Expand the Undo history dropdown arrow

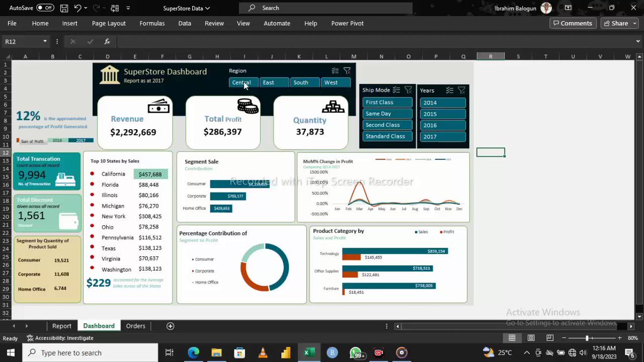(86, 8)
